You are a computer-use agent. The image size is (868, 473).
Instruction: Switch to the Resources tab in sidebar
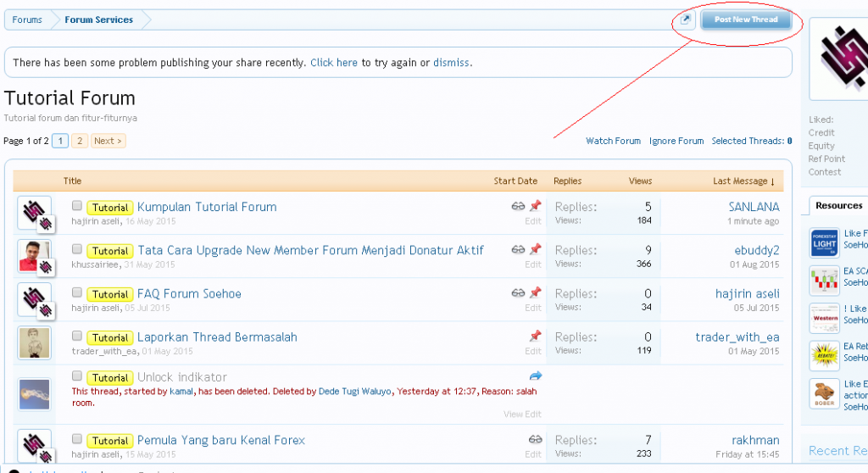(x=838, y=205)
